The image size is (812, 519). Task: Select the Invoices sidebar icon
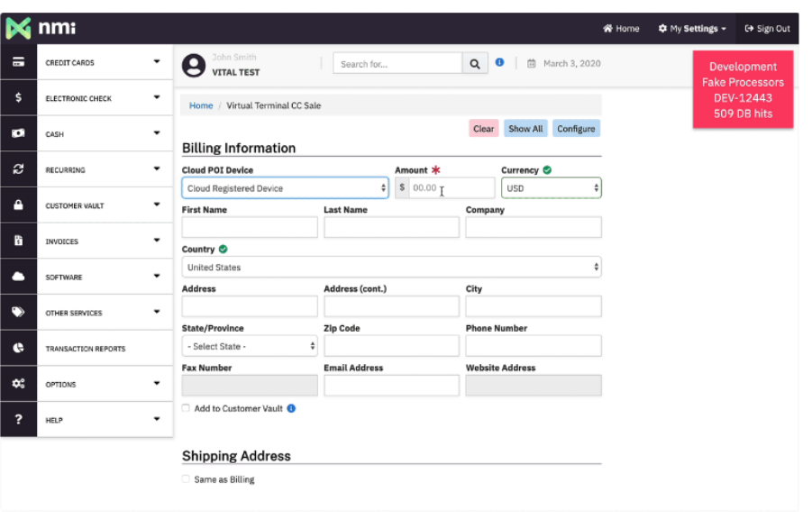[x=18, y=241]
